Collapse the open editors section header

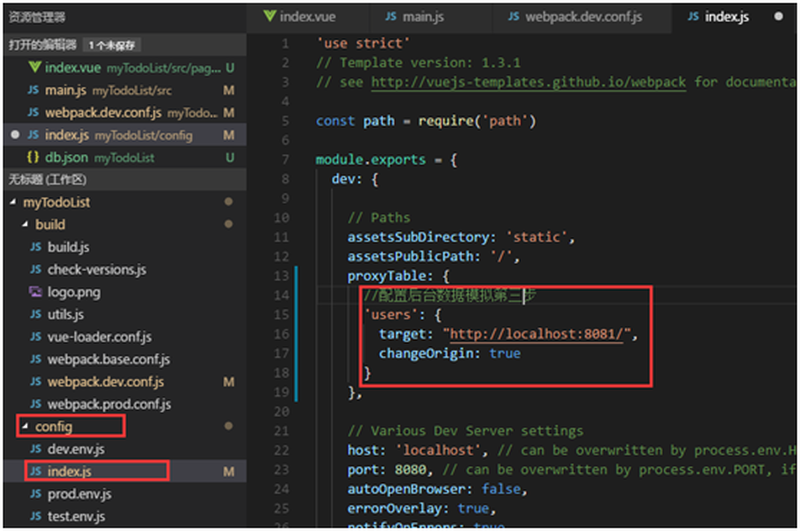coord(125,45)
